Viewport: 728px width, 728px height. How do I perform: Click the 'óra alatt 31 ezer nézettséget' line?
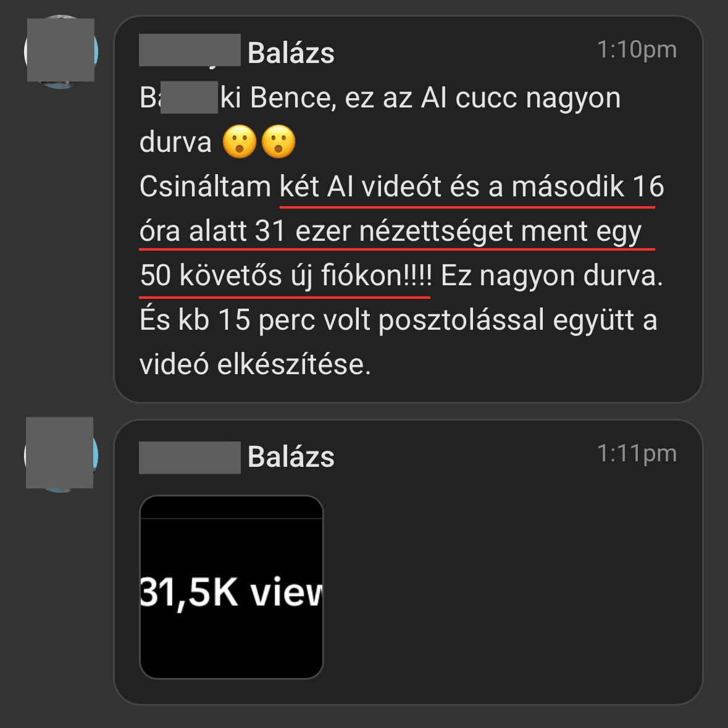click(x=326, y=231)
